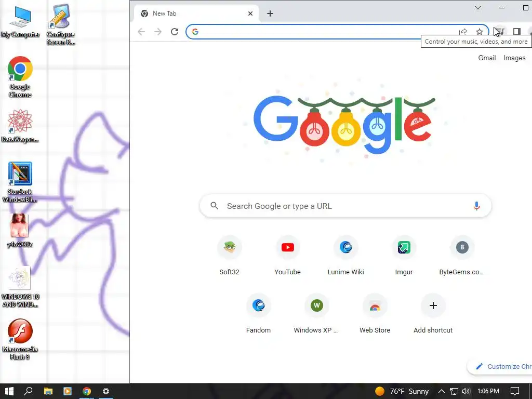Open tab search chevron dropdown
532x399 pixels.
point(478,8)
